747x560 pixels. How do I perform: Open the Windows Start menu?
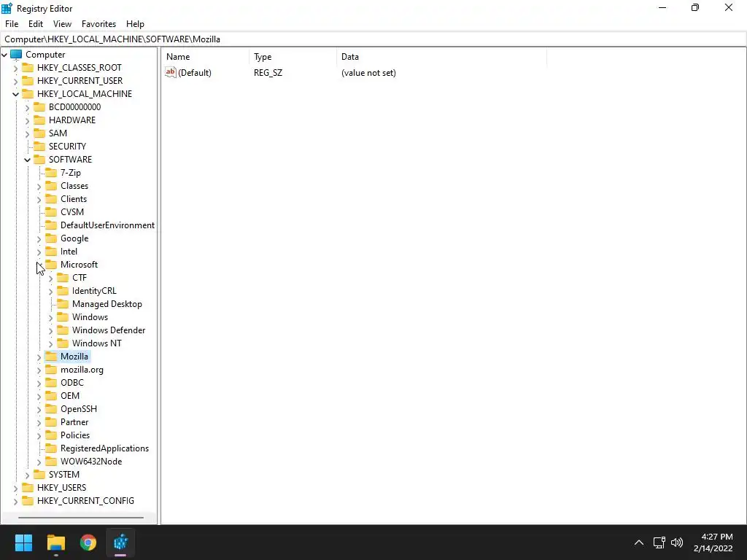coord(23,542)
